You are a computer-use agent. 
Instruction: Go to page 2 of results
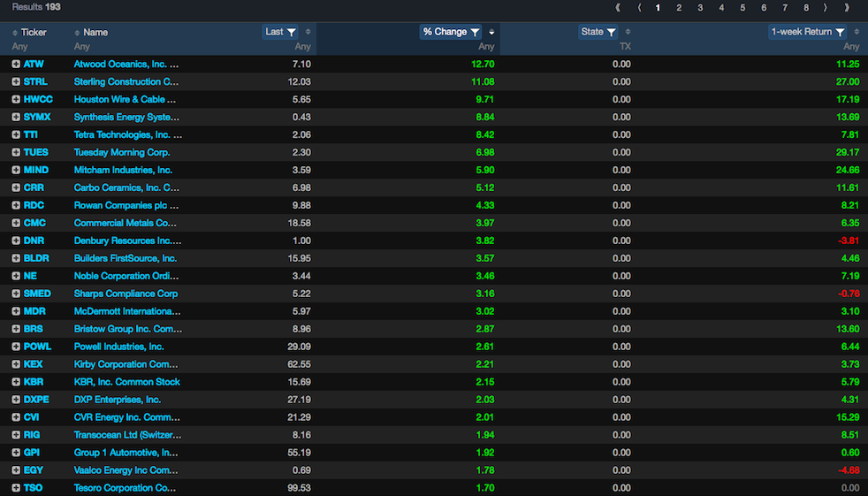(x=679, y=8)
